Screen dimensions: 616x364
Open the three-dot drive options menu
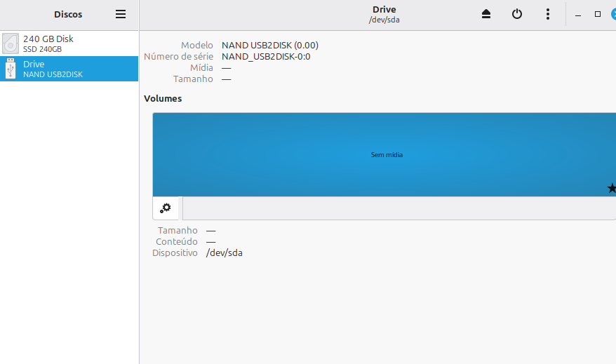pos(548,15)
